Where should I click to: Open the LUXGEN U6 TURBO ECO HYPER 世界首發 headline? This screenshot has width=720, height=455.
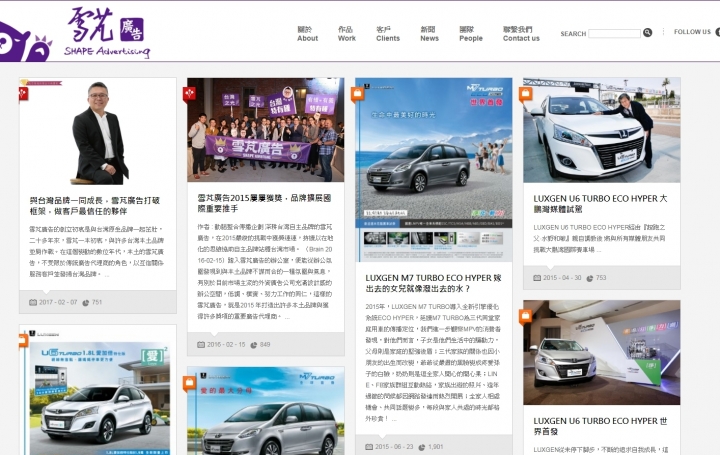[x=600, y=426]
